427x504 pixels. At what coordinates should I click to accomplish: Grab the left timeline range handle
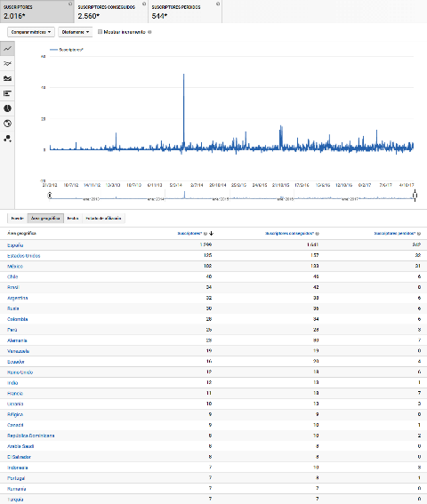[x=50, y=195]
